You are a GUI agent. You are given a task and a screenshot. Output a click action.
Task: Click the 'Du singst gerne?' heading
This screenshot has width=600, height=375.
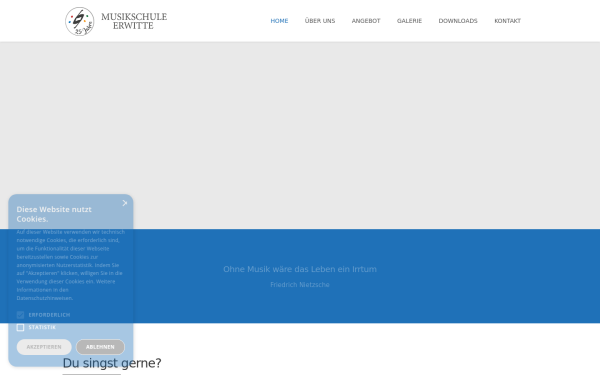pyautogui.click(x=112, y=363)
